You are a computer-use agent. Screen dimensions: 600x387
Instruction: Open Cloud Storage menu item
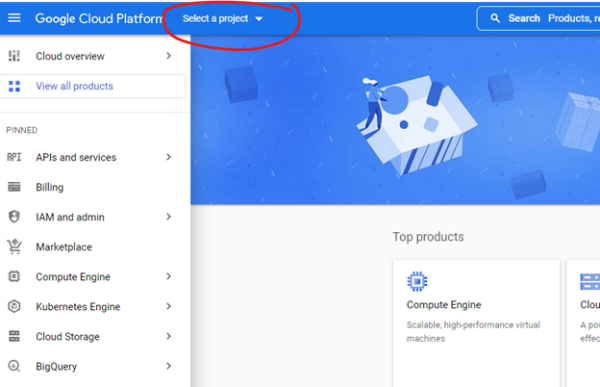coord(68,336)
